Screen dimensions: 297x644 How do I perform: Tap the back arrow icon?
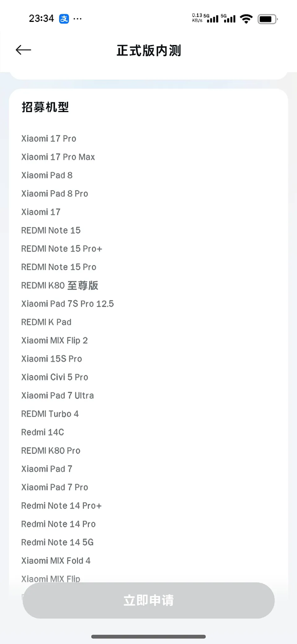(23, 50)
